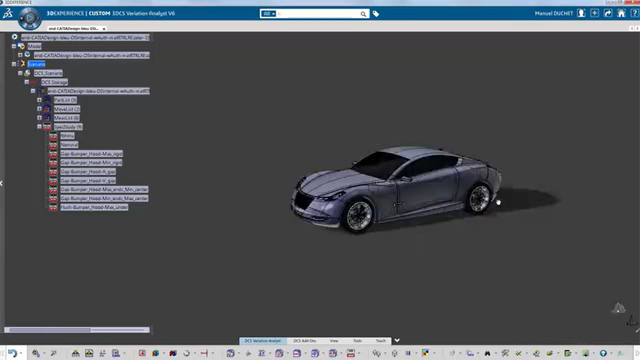Image resolution: width=640 pixels, height=360 pixels.
Task: Expand the MoveList node
Action: [40, 109]
